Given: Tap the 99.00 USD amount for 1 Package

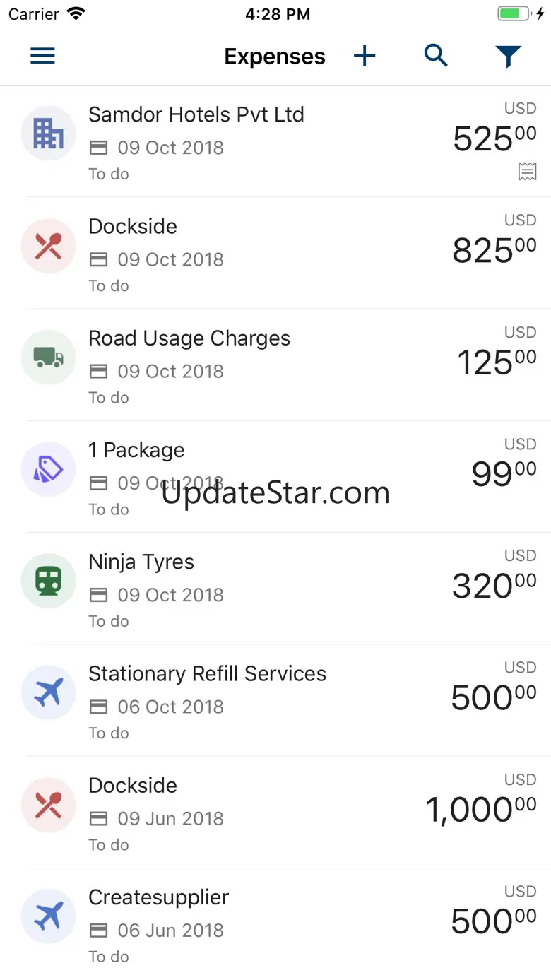Looking at the screenshot, I should click(504, 473).
